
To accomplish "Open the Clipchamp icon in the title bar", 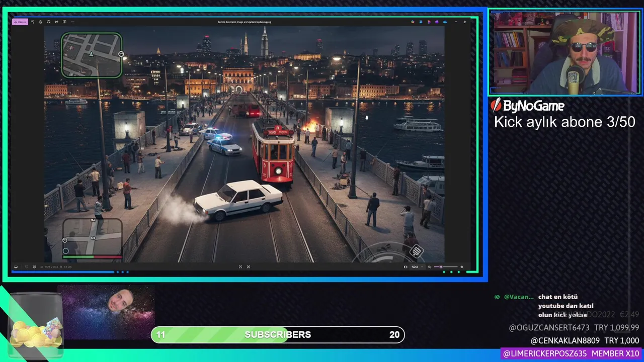I will click(429, 22).
